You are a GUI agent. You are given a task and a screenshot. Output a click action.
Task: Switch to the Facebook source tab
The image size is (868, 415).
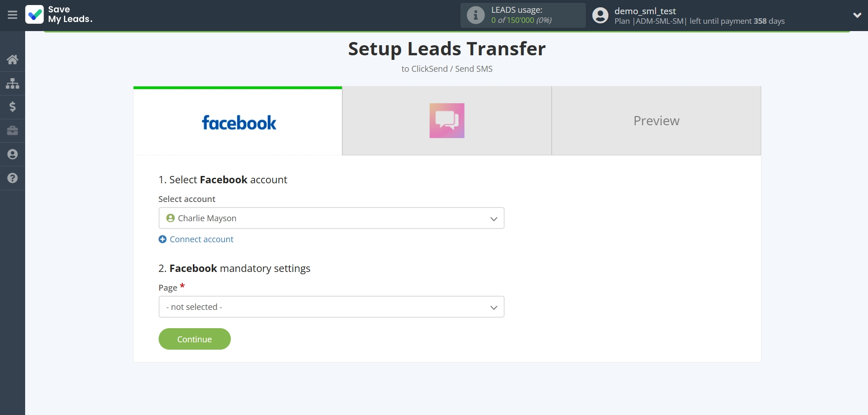(238, 122)
